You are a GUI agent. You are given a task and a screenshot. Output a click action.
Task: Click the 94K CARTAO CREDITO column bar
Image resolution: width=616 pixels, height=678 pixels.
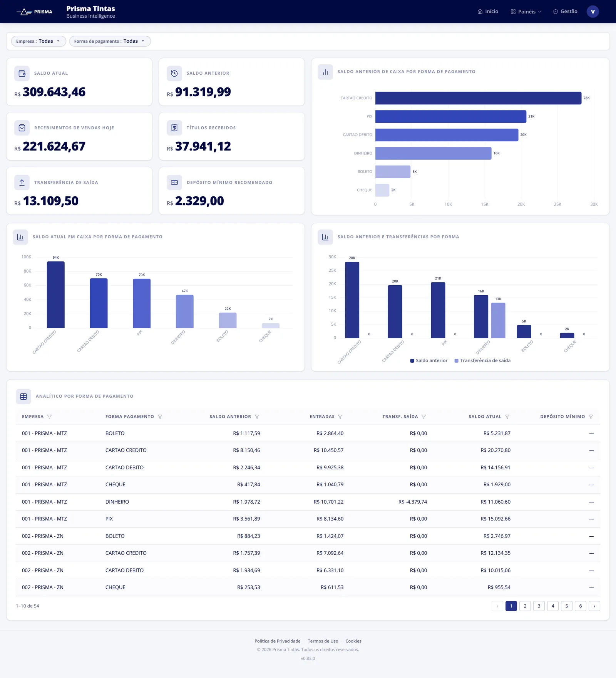coord(56,295)
